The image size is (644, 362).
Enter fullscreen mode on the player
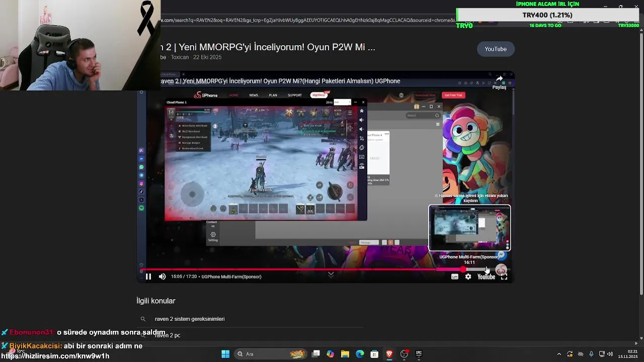(504, 277)
